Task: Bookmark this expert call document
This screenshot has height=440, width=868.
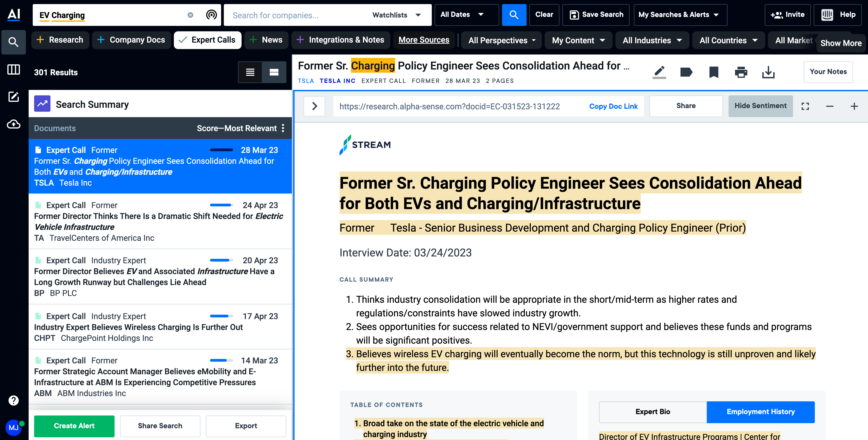Action: [714, 72]
